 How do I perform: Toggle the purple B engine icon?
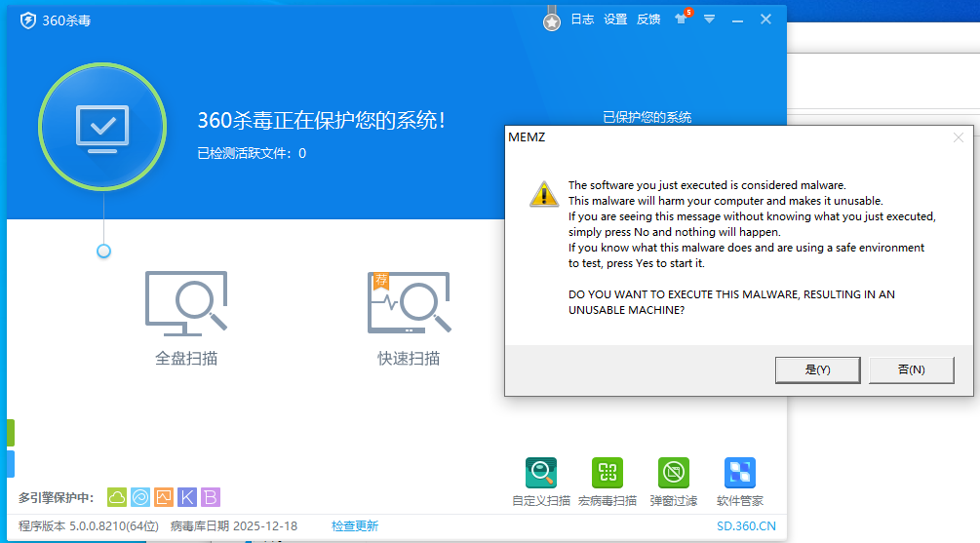click(x=211, y=497)
